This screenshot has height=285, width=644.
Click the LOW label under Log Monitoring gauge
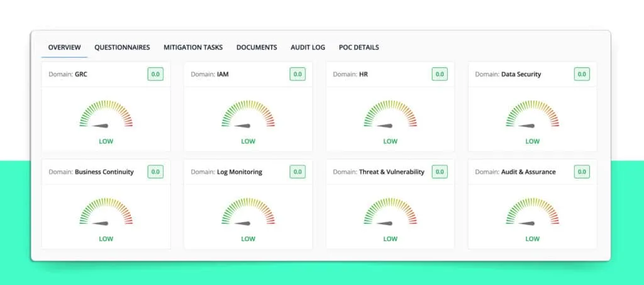click(x=248, y=238)
